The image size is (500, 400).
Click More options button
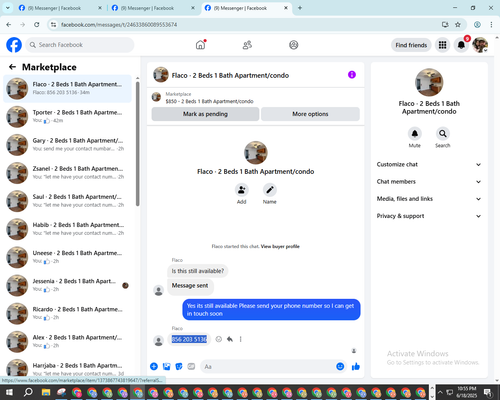[310, 114]
